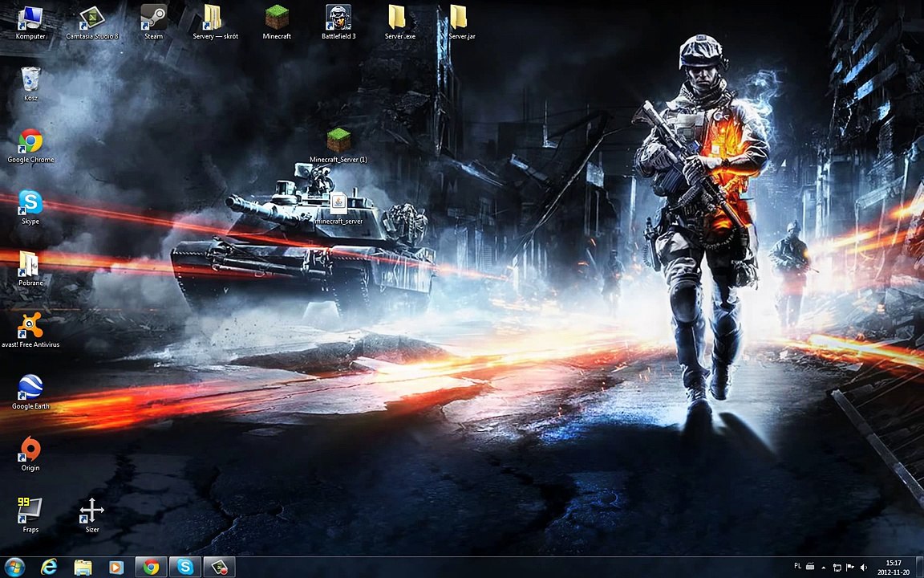Image resolution: width=924 pixels, height=578 pixels.
Task: Launch Internet Explorer from the taskbar
Action: coord(49,568)
